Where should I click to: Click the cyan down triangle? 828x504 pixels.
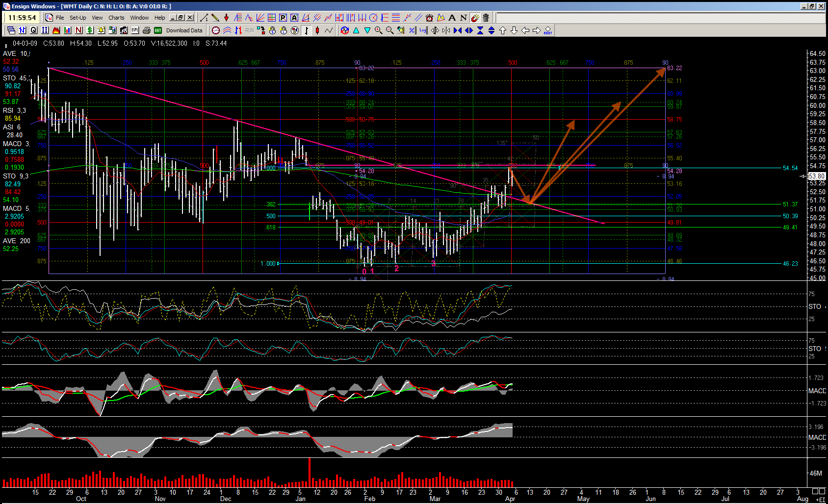click(367, 30)
